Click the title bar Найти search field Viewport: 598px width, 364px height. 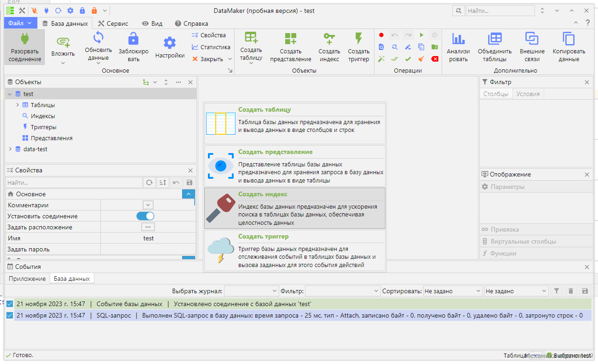[500, 11]
